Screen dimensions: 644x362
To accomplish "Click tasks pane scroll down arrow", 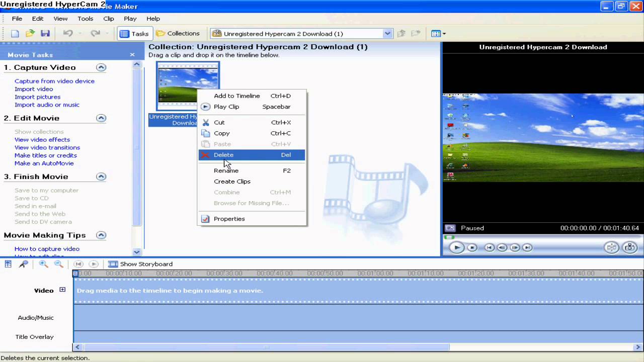I will click(137, 252).
